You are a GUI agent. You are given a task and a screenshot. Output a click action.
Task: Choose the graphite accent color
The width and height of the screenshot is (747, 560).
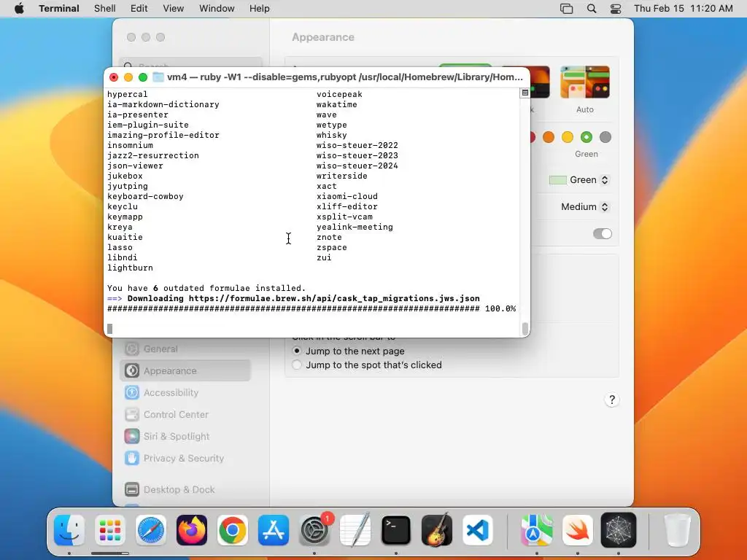click(x=605, y=137)
